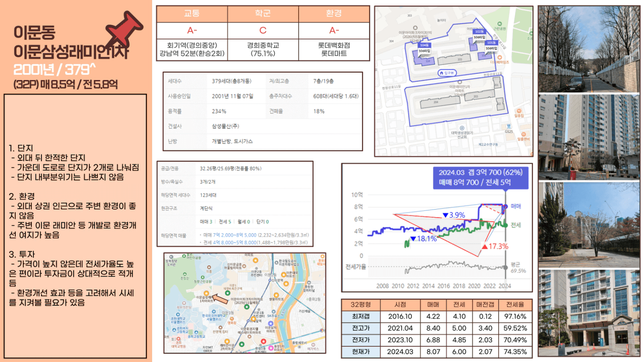Open the 전세 4억 8,000~5억 8,000 price link
Viewport: 644px width, 362px height.
pyautogui.click(x=234, y=242)
